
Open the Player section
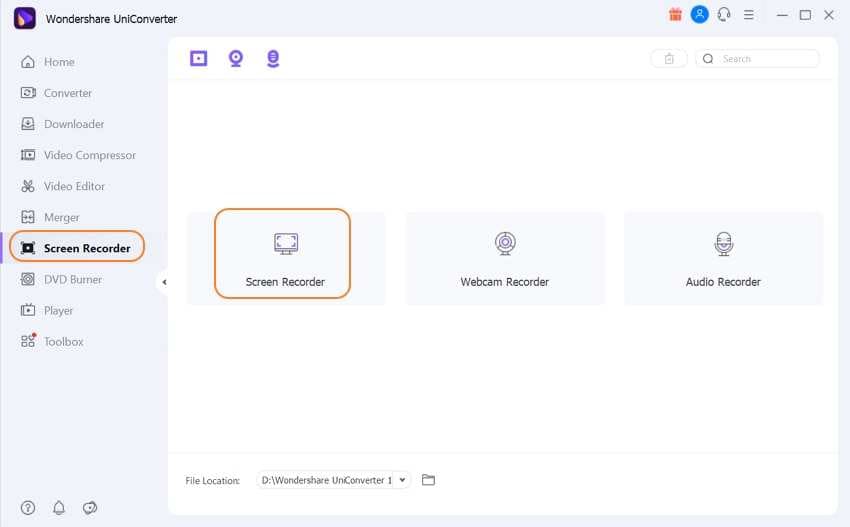47,311
